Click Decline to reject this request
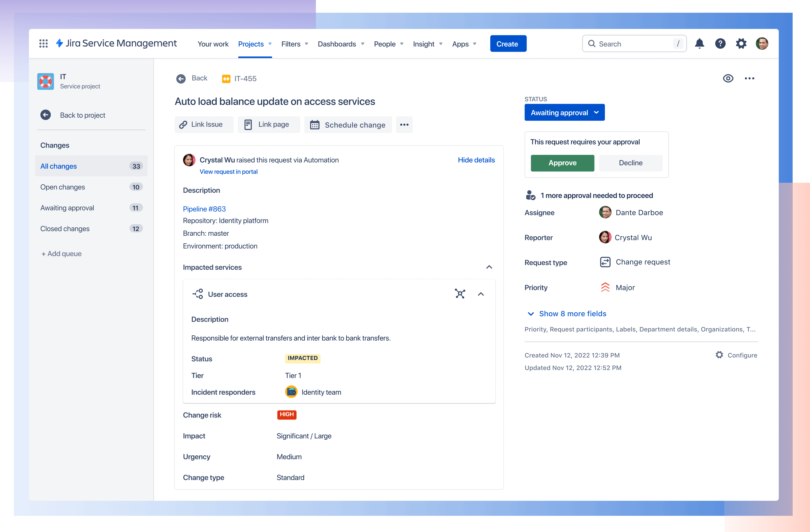 [631, 163]
